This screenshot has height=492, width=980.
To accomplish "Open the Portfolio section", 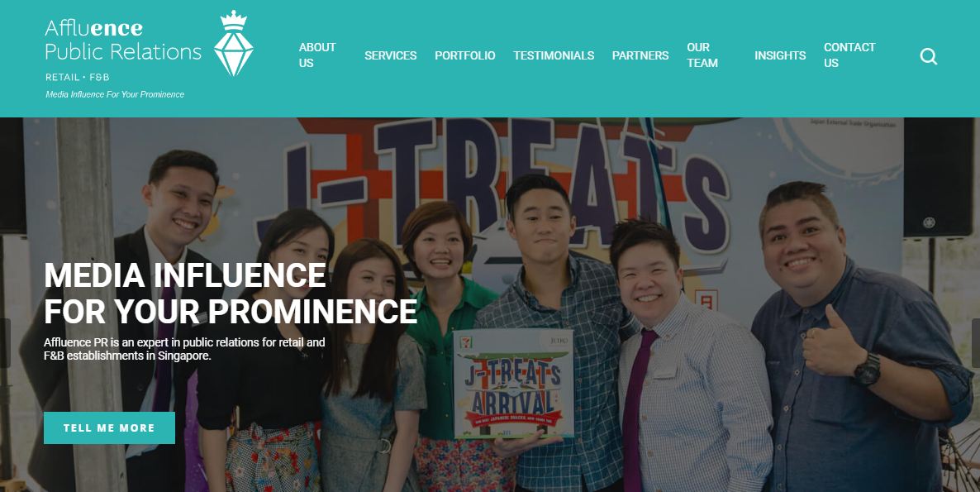I will [465, 55].
